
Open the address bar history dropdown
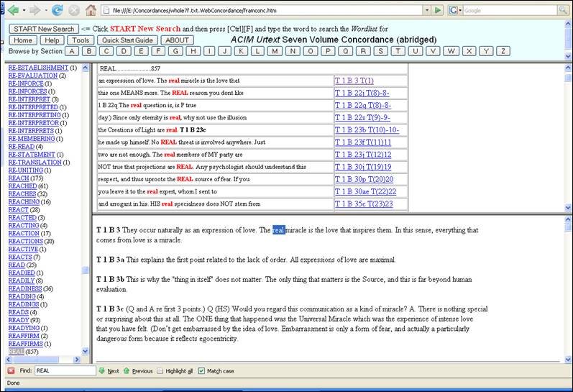pos(427,10)
